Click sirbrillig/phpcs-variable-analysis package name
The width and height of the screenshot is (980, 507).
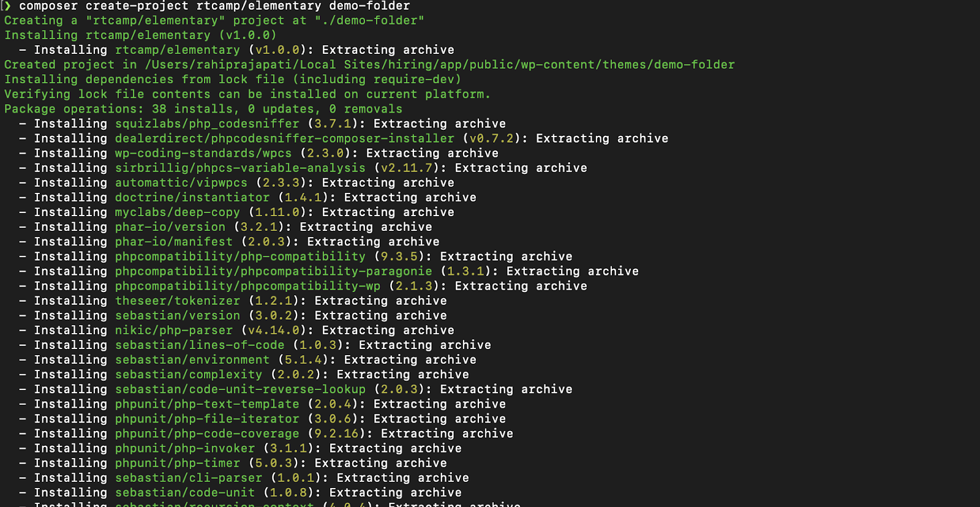point(240,168)
